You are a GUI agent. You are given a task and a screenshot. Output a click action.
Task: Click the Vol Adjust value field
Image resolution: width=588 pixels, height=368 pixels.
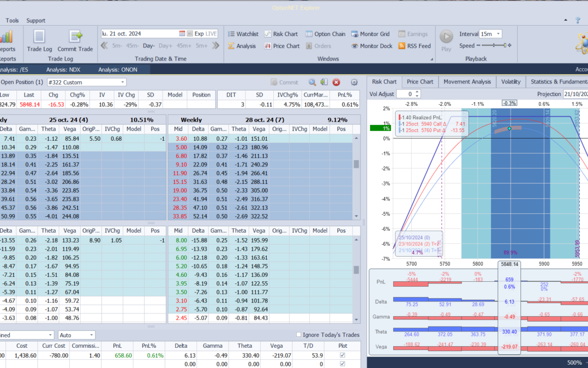[406, 94]
